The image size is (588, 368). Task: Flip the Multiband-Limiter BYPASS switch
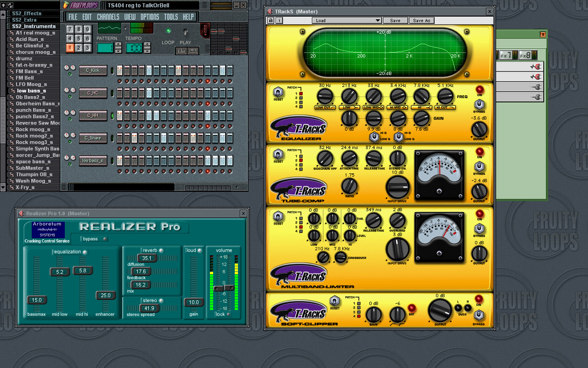coord(479,228)
